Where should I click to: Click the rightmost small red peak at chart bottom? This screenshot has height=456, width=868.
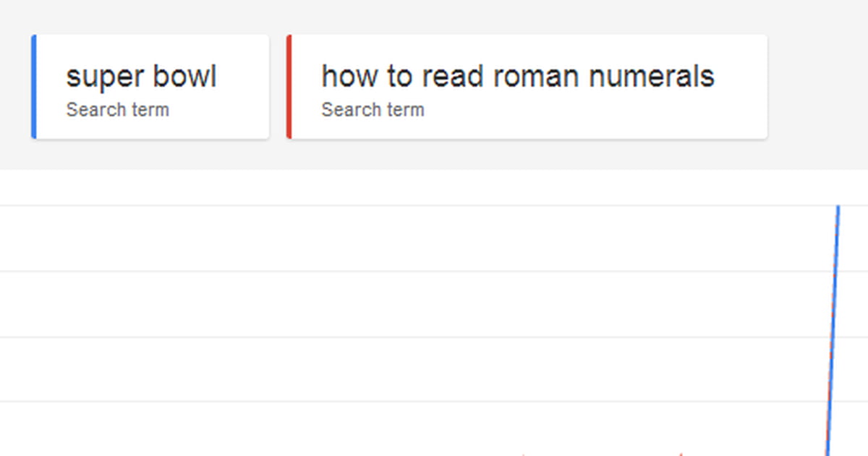pos(681,454)
